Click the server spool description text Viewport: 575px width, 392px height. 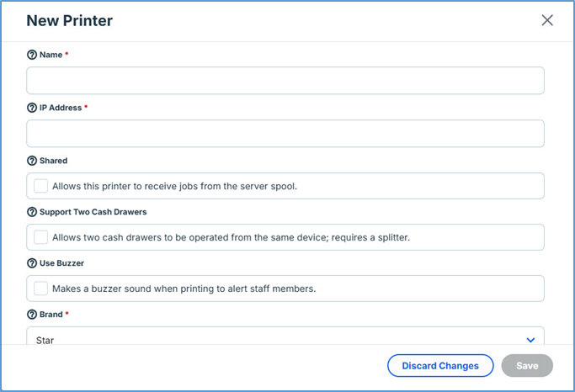[x=174, y=186]
